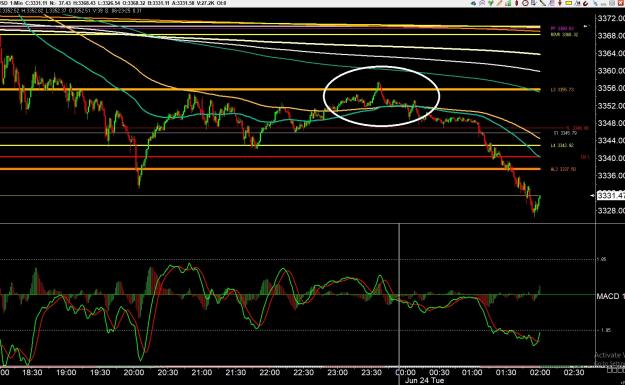625x385 pixels.
Task: Click the 20:00 time axis label
Action: tap(134, 372)
